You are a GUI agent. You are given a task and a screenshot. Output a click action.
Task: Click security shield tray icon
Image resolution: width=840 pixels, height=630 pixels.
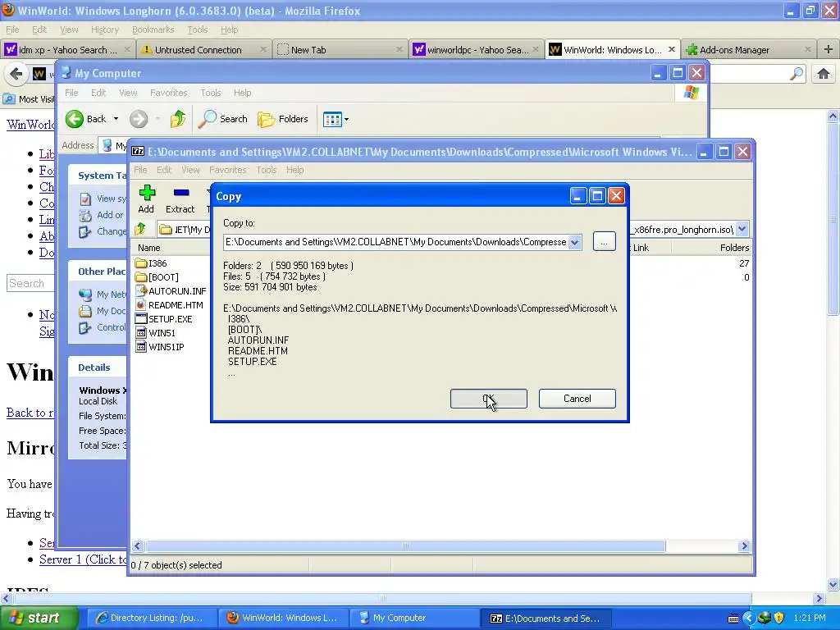779,618
